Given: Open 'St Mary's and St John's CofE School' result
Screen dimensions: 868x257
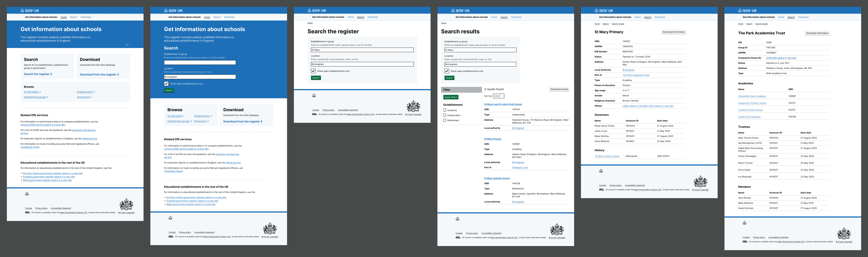Looking at the screenshot, I should click(503, 104).
